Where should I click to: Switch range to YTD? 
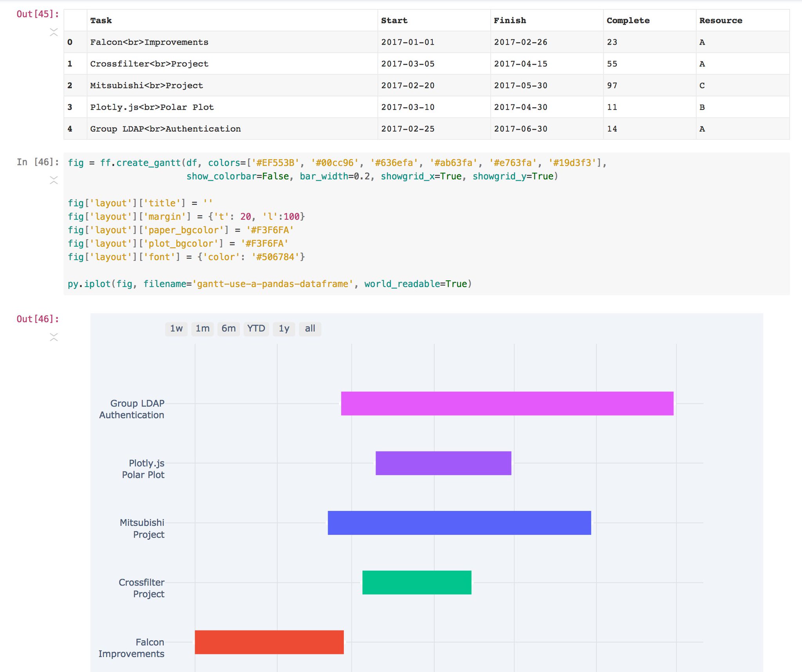coord(256,329)
